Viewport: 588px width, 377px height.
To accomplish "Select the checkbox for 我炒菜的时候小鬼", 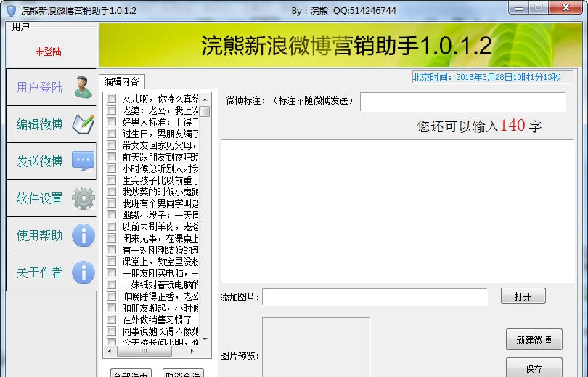I will [111, 191].
